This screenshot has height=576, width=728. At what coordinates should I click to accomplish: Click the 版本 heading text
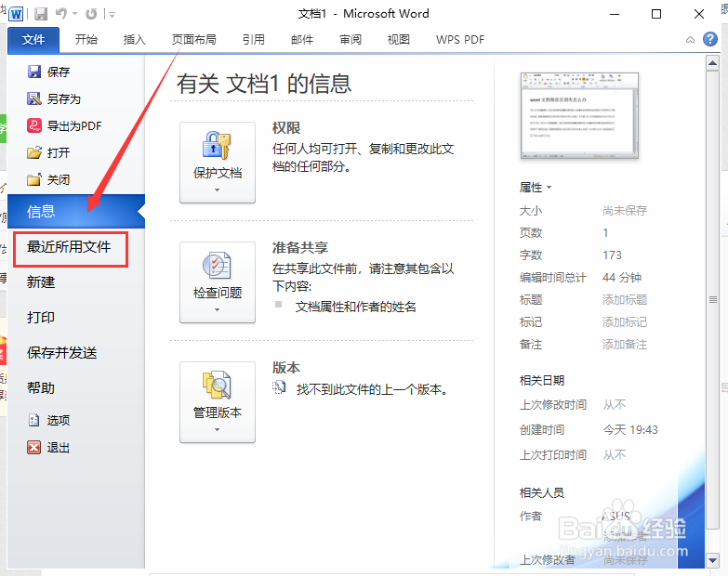click(286, 368)
